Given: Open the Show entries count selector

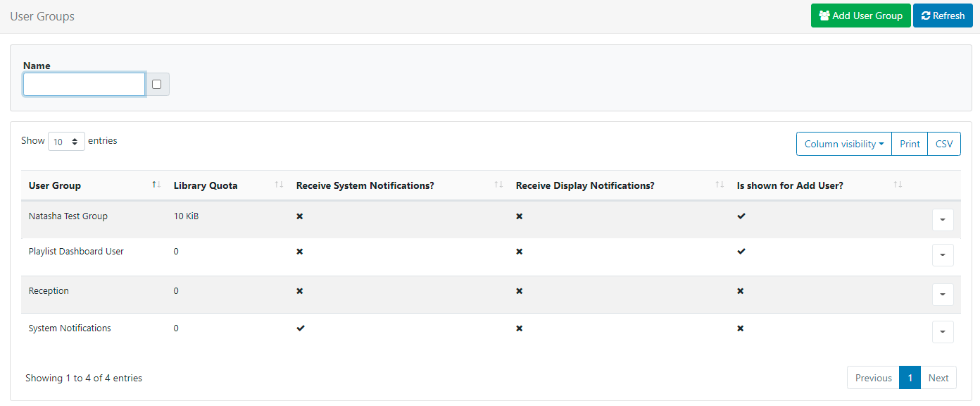Looking at the screenshot, I should (66, 142).
